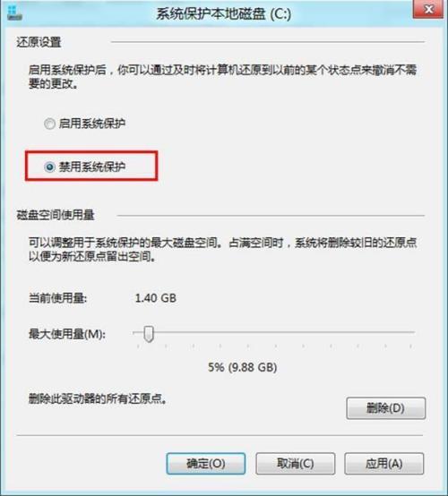Screen dimensions: 448x496
Task: Click the 还原设置 section heading
Action: pos(39,42)
